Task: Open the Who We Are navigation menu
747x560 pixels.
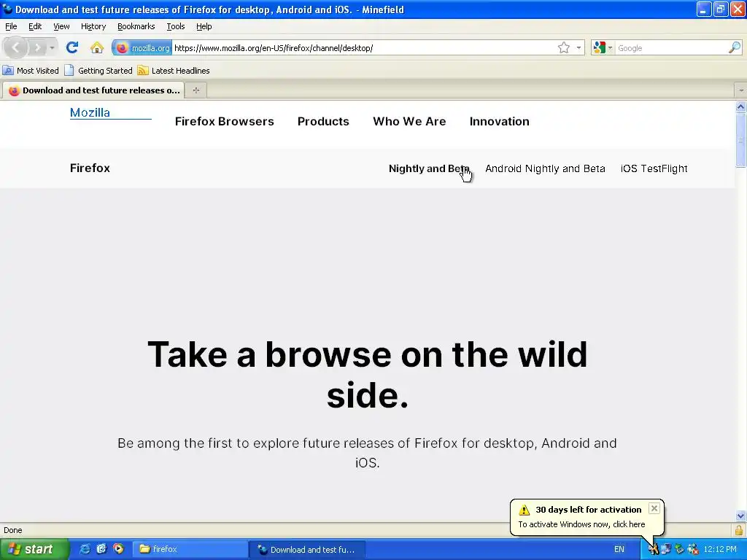Action: pyautogui.click(x=409, y=122)
